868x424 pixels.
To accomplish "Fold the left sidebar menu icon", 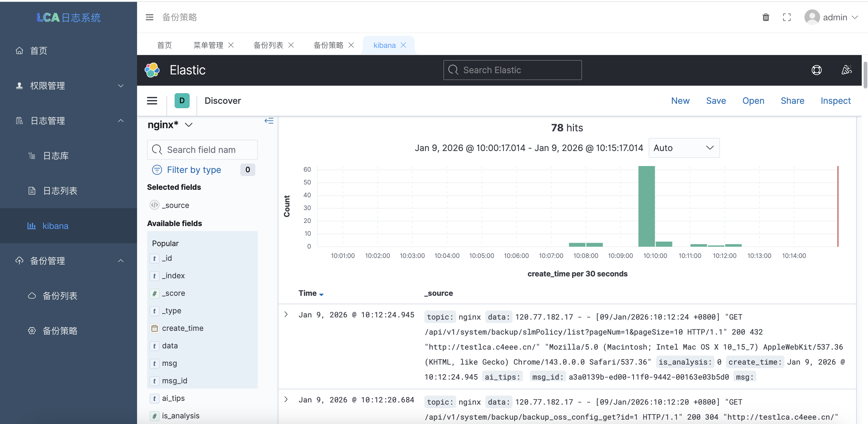I will (149, 17).
